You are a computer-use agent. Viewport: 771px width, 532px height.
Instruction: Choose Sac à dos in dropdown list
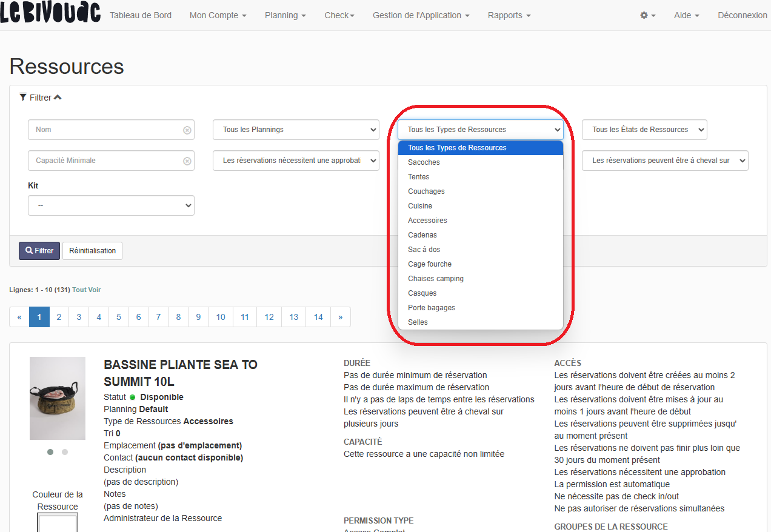point(424,250)
